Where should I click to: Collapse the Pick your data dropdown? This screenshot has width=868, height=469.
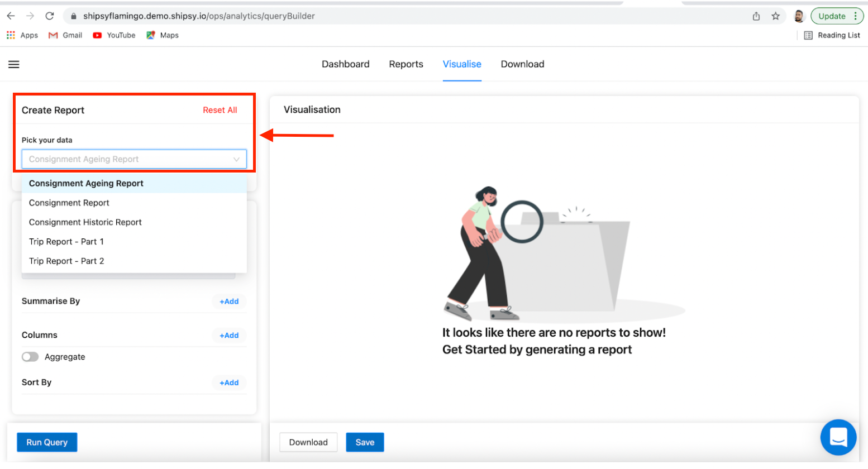coord(236,159)
